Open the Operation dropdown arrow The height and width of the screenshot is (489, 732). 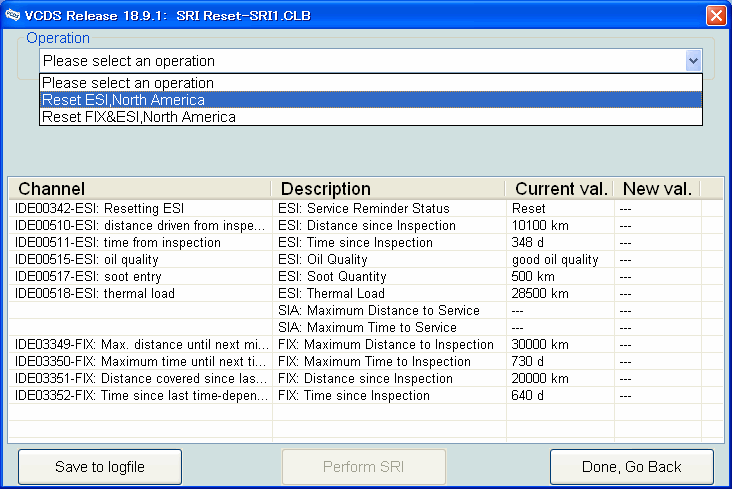point(693,61)
